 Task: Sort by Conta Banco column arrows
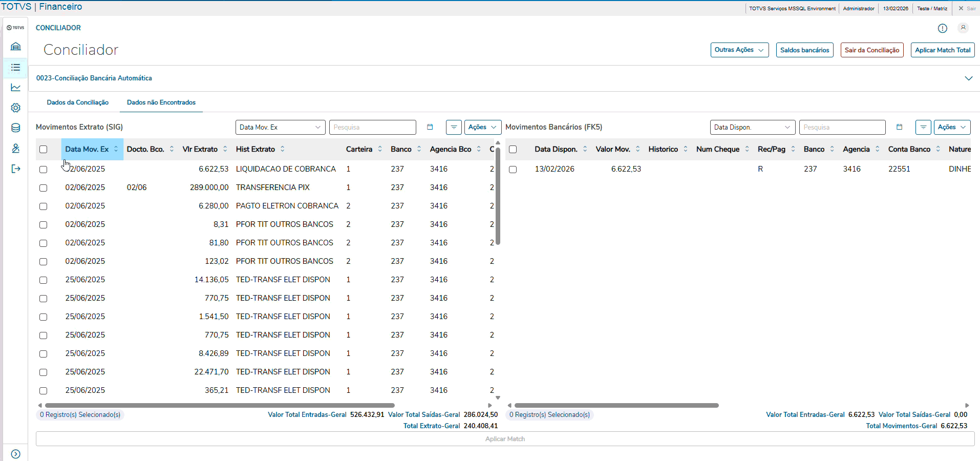coord(938,149)
